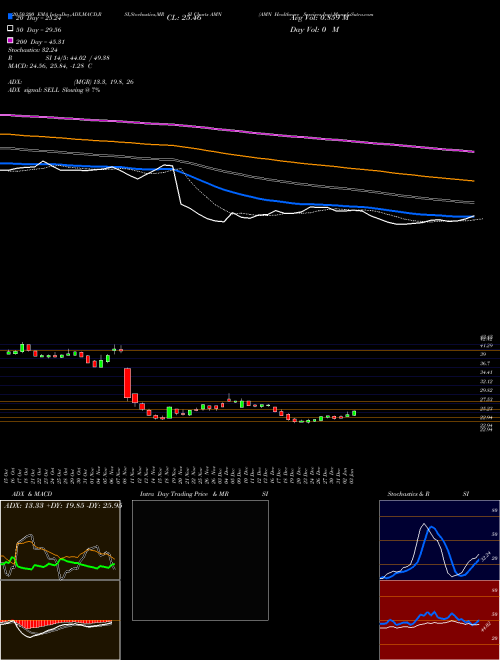Click the 34.41 price axis label
The height and width of the screenshot is (660, 500).
pos(487,372)
